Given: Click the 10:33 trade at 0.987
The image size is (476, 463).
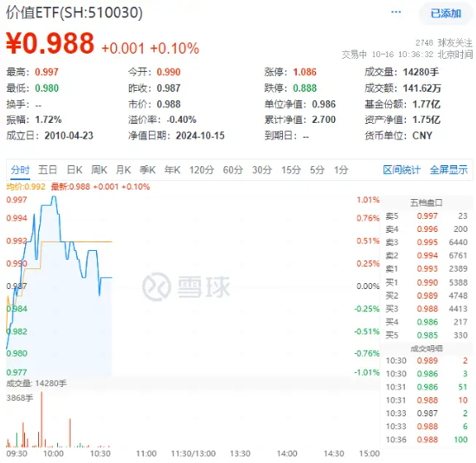Looking at the screenshot, I should (426, 413).
